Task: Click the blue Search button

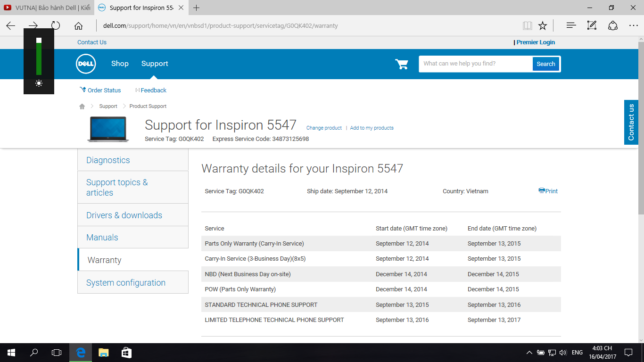Action: [546, 64]
